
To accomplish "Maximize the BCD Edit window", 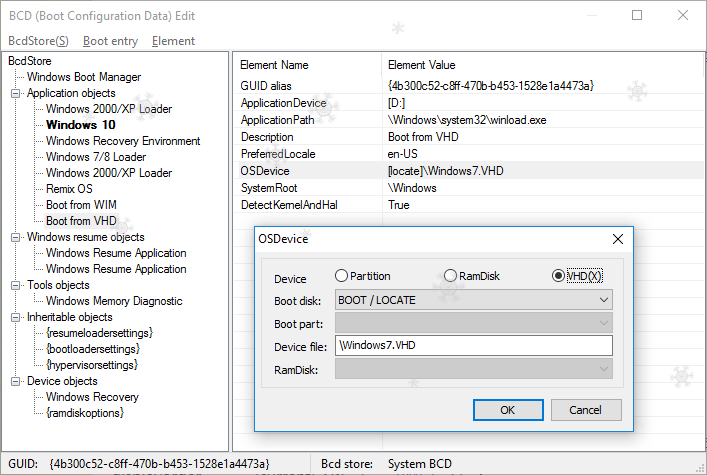I will [x=637, y=15].
